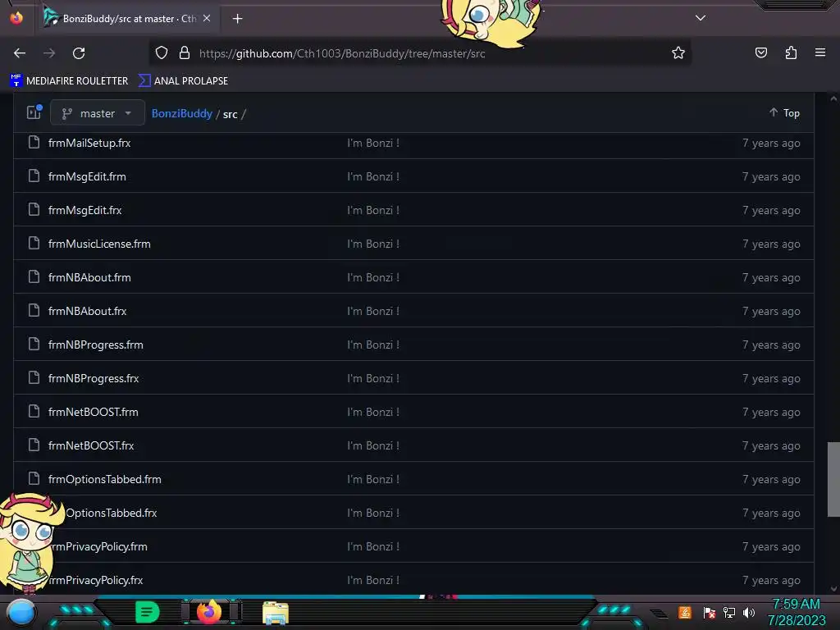Open ANAL PROLAPSE bookmark
Screen dimensions: 840x630
point(183,81)
